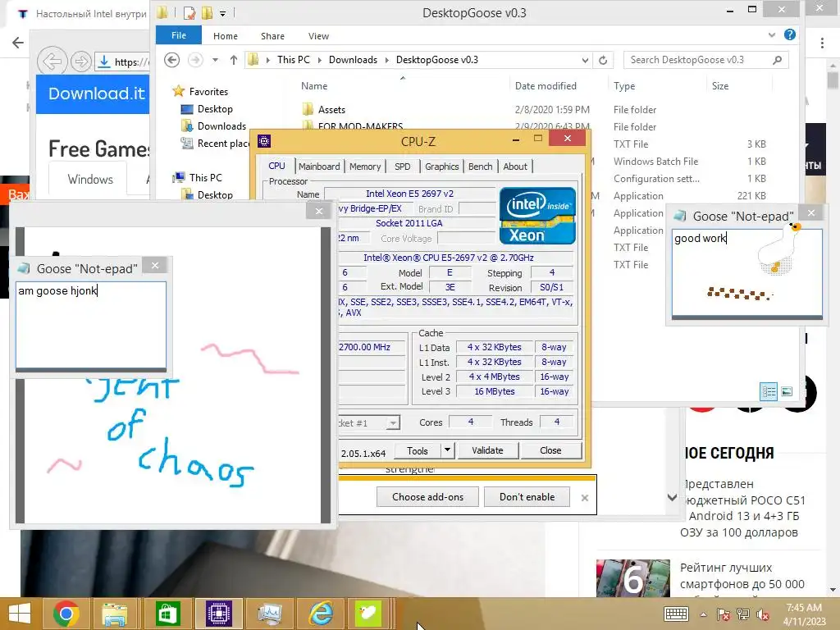Switch to CPU-Z taskbar icon
The height and width of the screenshot is (630, 840).
point(219,613)
